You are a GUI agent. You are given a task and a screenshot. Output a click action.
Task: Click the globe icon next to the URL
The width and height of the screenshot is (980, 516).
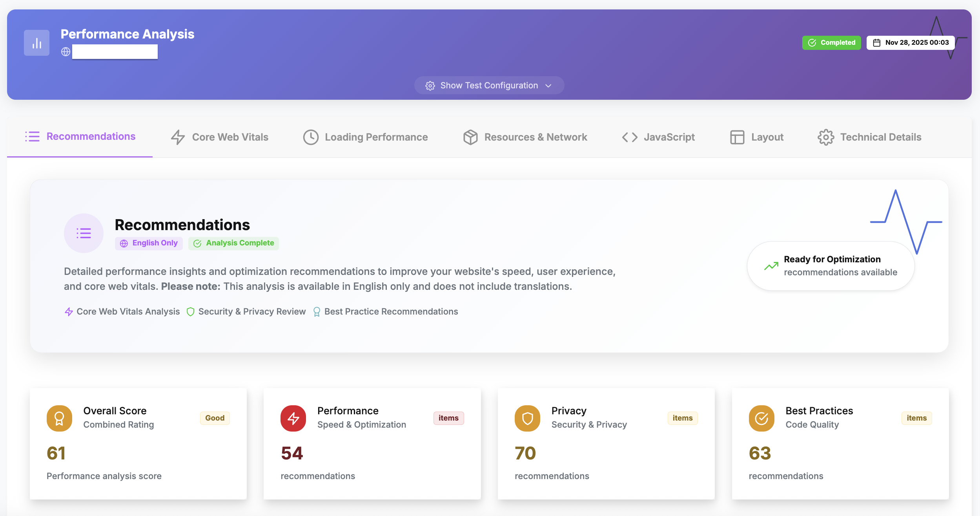(x=66, y=52)
